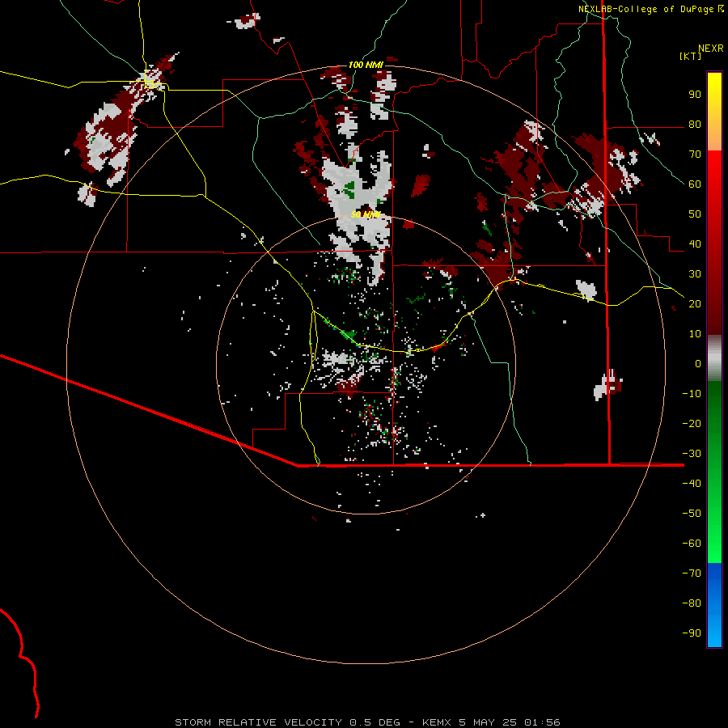
Task: Click the 0 value on the scale
Action: coord(698,364)
